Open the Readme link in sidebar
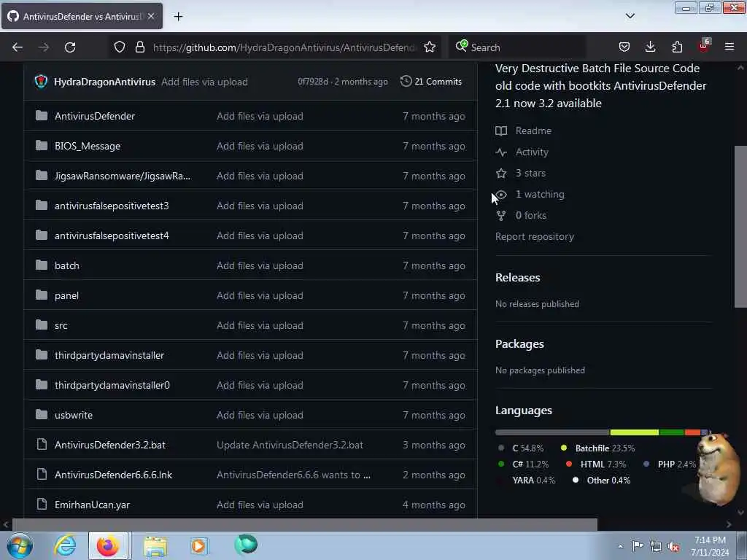 (x=523, y=131)
